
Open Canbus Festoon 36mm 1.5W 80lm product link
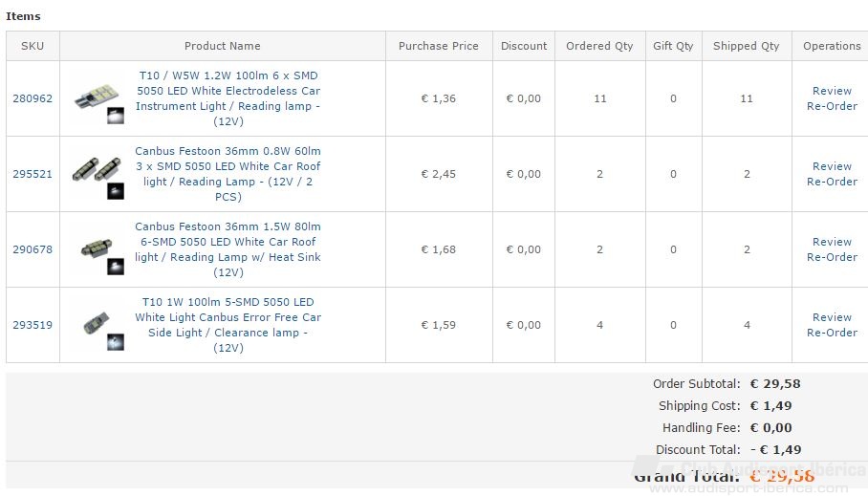click(228, 249)
